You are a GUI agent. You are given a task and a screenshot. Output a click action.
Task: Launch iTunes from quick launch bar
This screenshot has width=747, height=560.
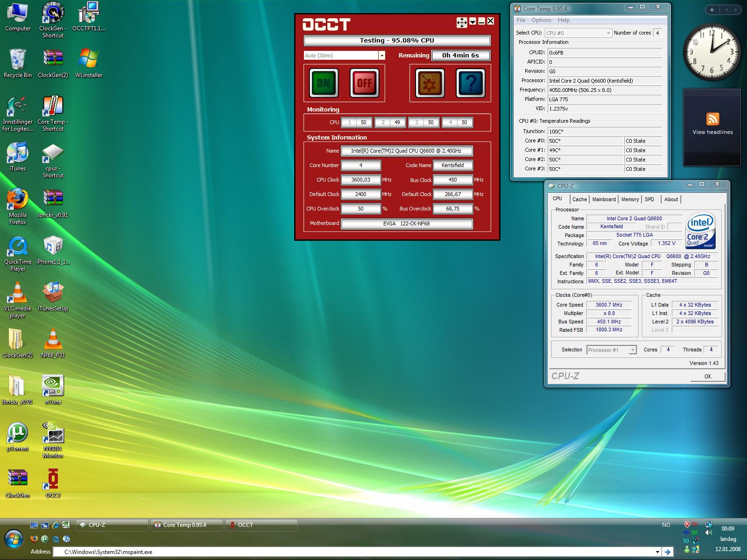click(66, 539)
